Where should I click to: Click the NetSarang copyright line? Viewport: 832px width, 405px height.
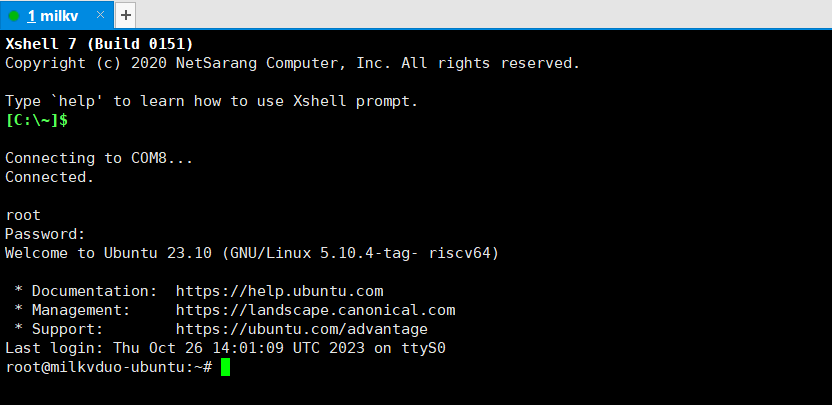pyautogui.click(x=293, y=63)
